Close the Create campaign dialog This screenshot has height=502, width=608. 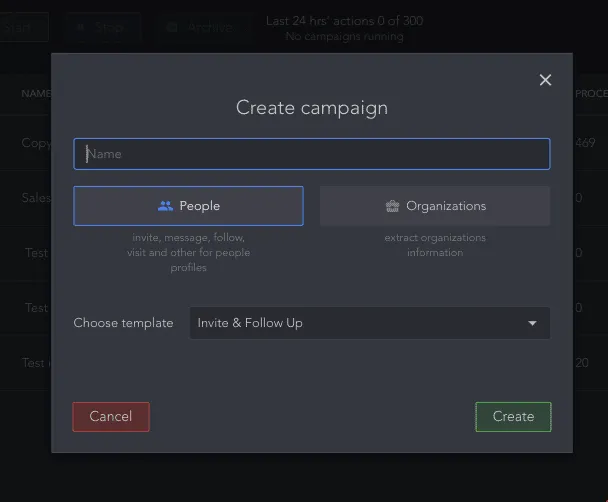[545, 80]
